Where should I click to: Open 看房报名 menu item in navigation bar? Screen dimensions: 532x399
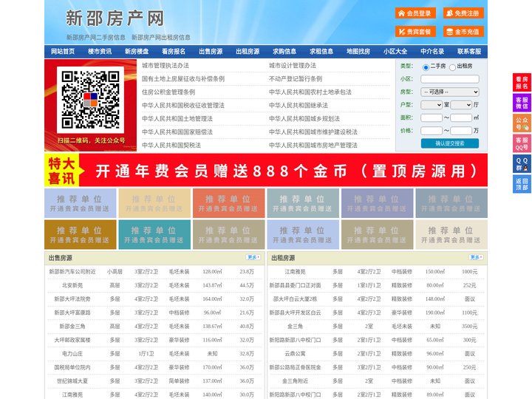174,52
